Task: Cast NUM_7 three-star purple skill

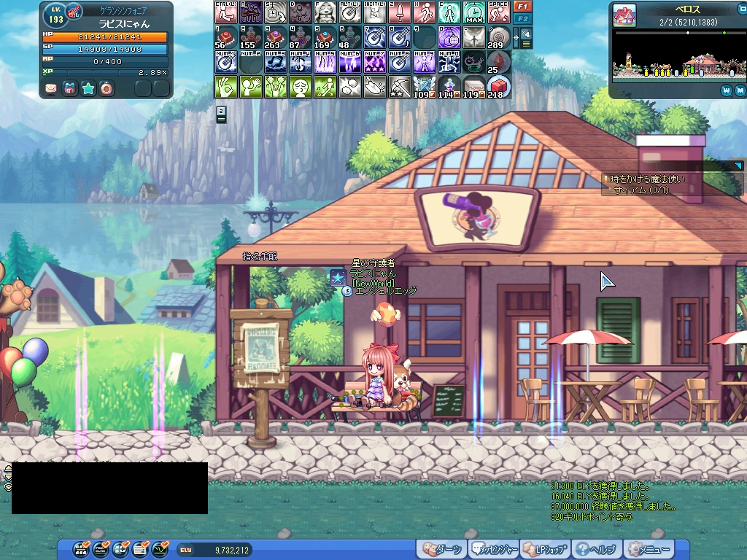Action: (x=375, y=63)
